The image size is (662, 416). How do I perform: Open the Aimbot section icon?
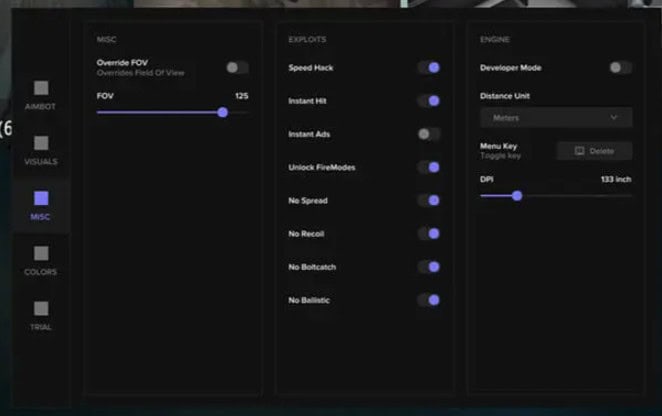tap(41, 89)
